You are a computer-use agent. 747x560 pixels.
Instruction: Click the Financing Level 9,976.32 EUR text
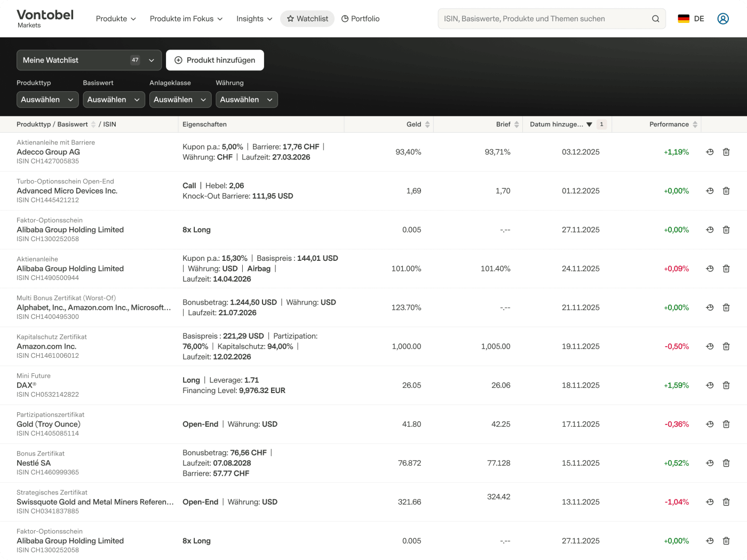[x=234, y=391]
